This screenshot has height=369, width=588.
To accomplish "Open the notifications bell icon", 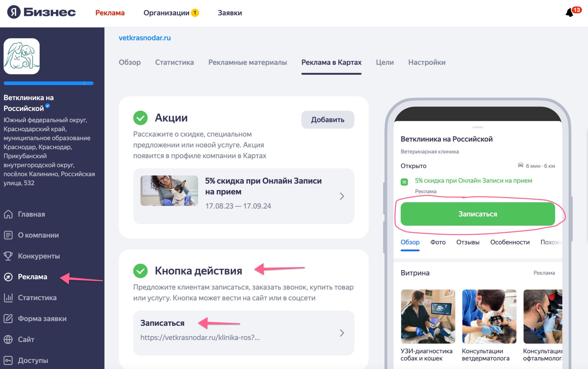I will 570,12.
